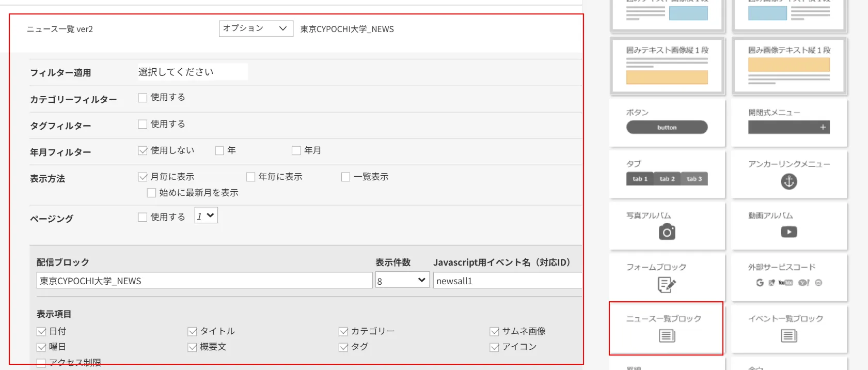Select the news list block document icon
The height and width of the screenshot is (370, 868).
pyautogui.click(x=667, y=336)
